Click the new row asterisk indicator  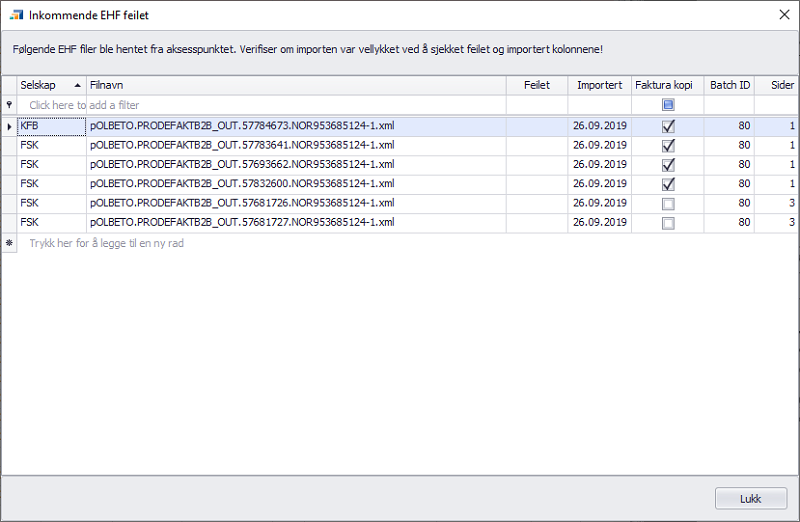9,243
